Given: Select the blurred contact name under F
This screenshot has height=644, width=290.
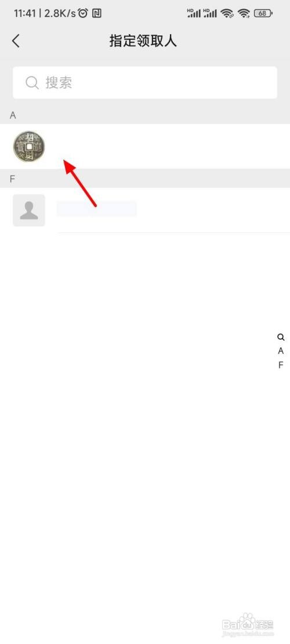Looking at the screenshot, I should (97, 209).
